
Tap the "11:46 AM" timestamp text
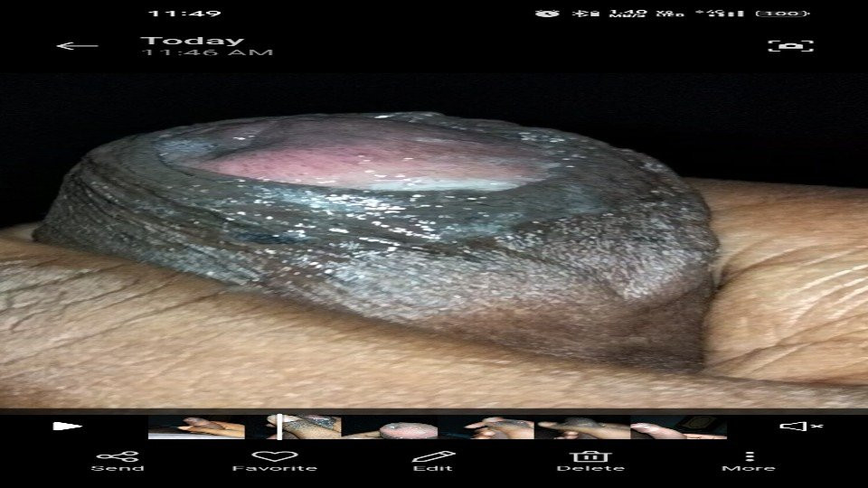[206, 53]
